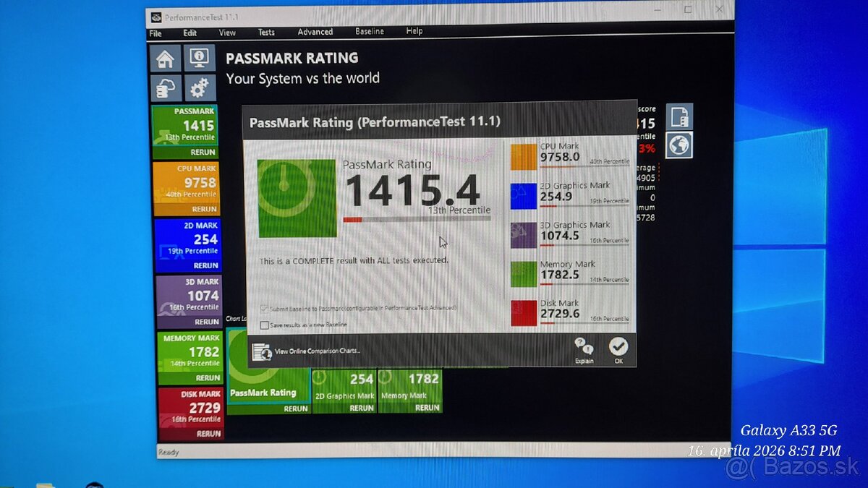Open the View menu
The image size is (868, 488).
[x=227, y=32]
